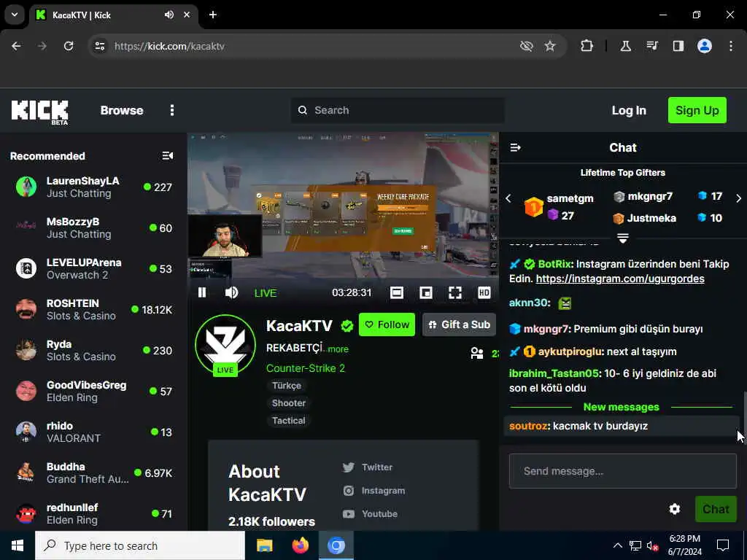Open the HD quality selector

click(484, 292)
